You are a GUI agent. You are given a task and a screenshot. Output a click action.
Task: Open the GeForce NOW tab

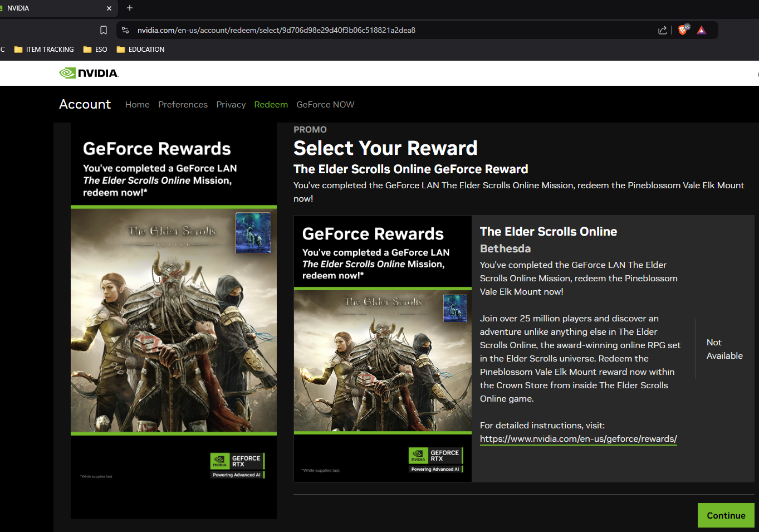tap(325, 104)
